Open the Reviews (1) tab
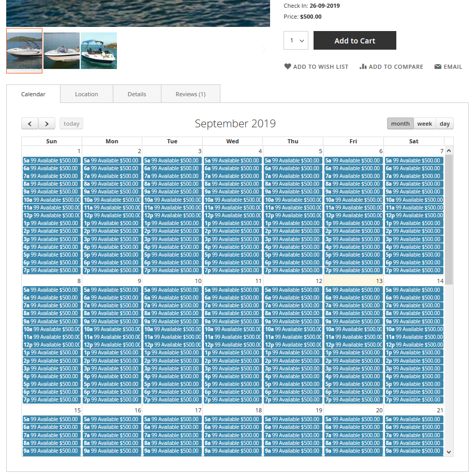476x476 pixels. click(190, 94)
